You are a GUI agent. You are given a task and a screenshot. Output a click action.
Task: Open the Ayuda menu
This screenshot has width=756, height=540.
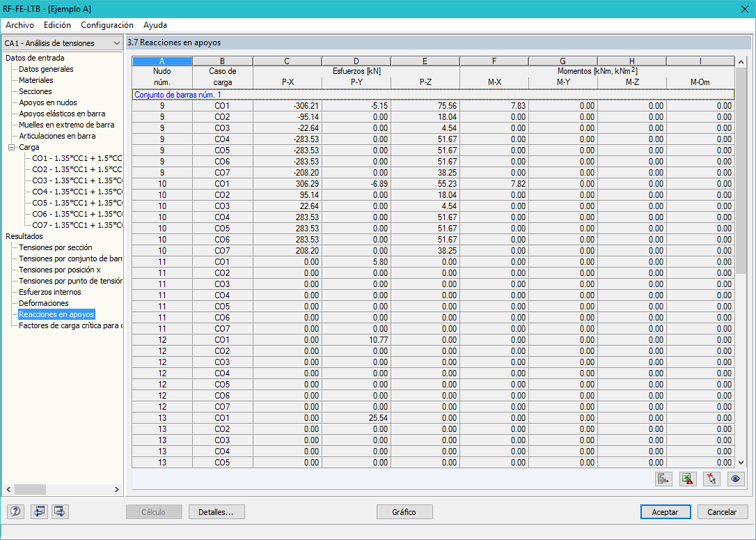pyautogui.click(x=155, y=25)
